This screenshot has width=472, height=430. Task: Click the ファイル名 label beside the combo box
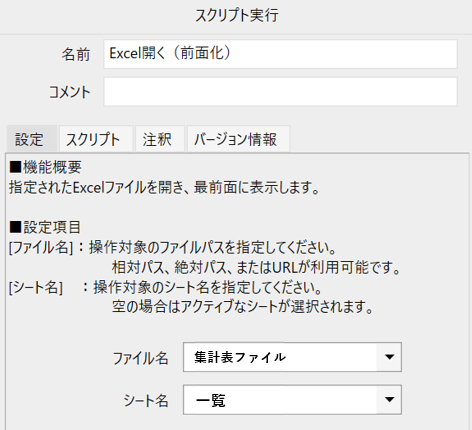140,359
